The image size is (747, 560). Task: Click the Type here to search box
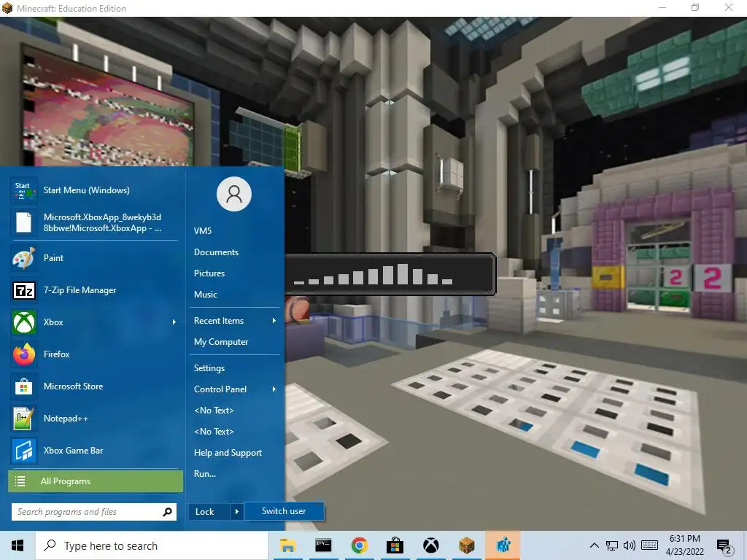152,545
